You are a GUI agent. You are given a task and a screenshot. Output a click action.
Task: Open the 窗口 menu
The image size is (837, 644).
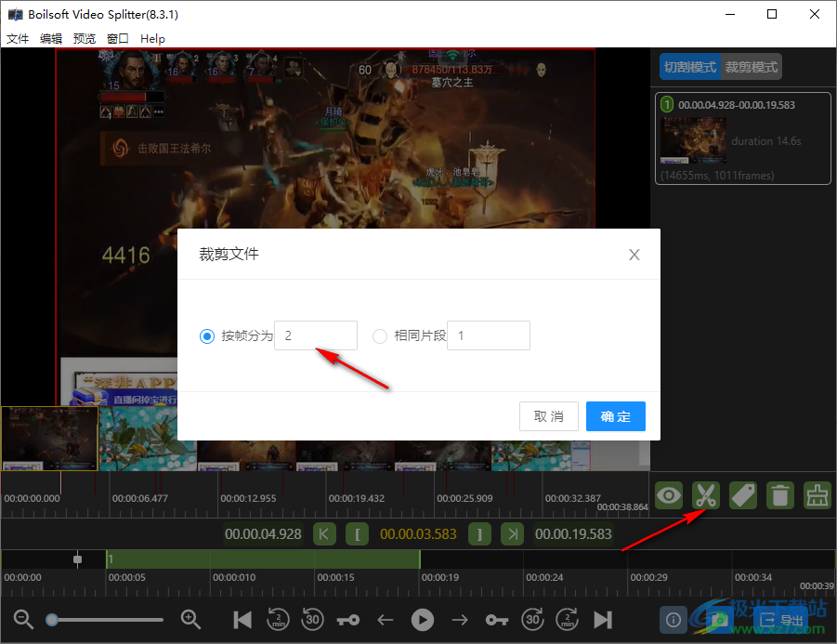click(117, 38)
